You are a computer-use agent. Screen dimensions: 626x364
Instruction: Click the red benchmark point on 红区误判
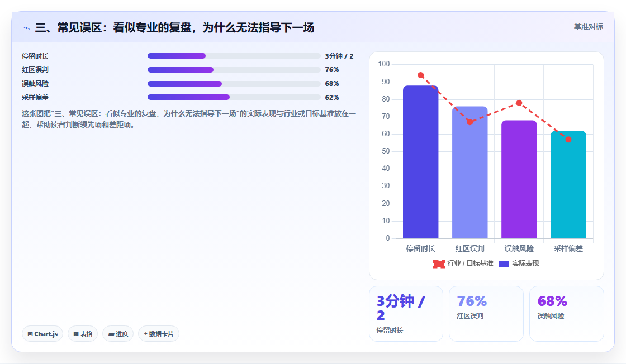coord(470,122)
